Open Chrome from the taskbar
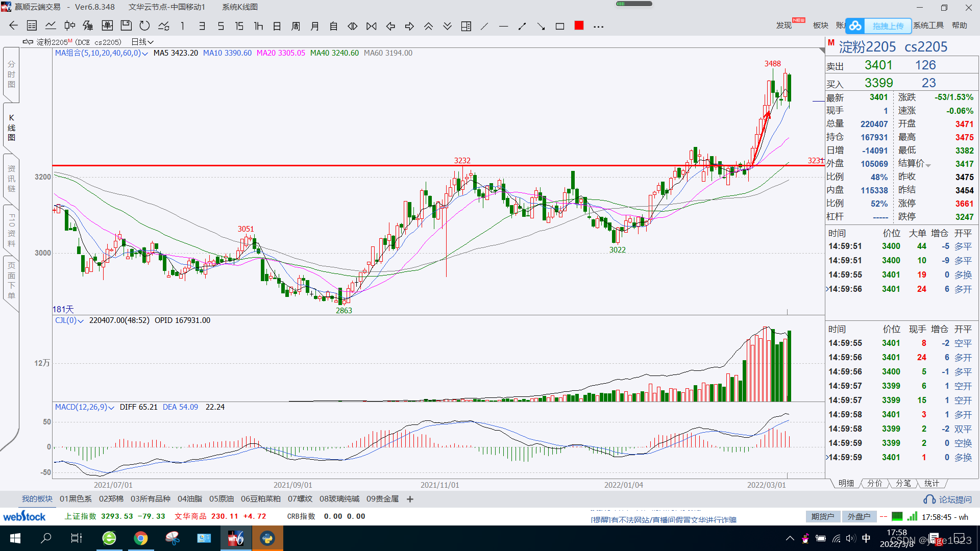This screenshot has width=980, height=551. [x=141, y=538]
